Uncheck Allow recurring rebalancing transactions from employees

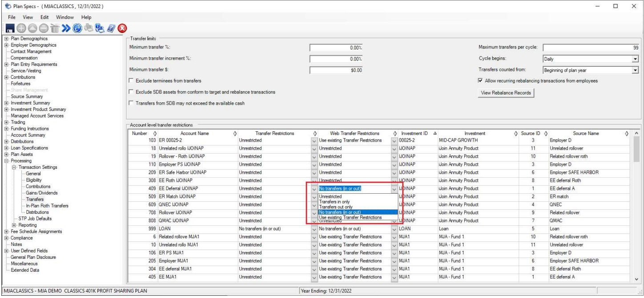click(x=481, y=81)
